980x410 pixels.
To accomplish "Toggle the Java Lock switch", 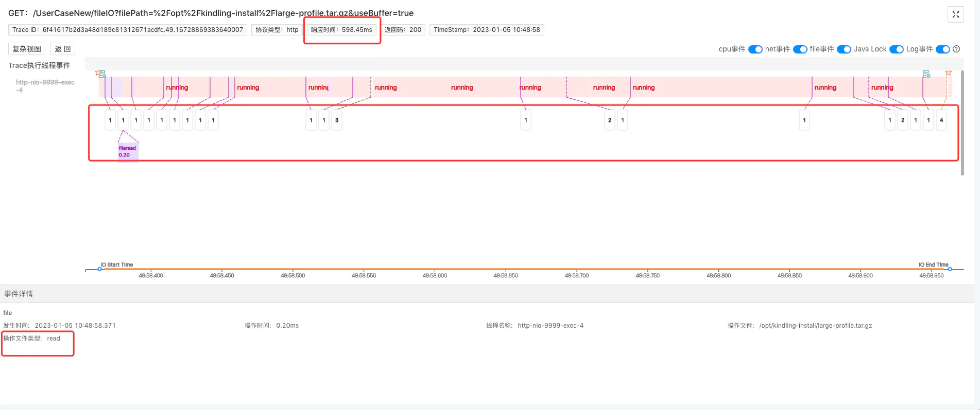I will (896, 49).
